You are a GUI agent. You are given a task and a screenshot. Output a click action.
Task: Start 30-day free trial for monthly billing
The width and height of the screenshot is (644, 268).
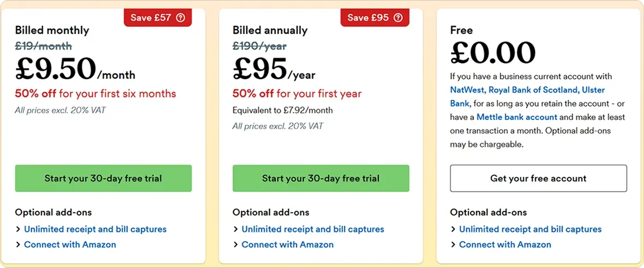tap(103, 178)
